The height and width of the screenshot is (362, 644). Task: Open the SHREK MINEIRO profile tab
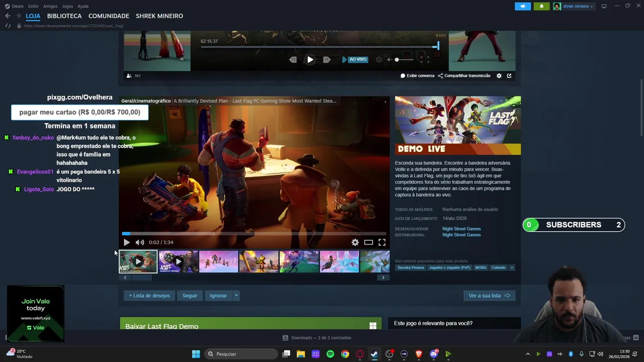point(159,16)
